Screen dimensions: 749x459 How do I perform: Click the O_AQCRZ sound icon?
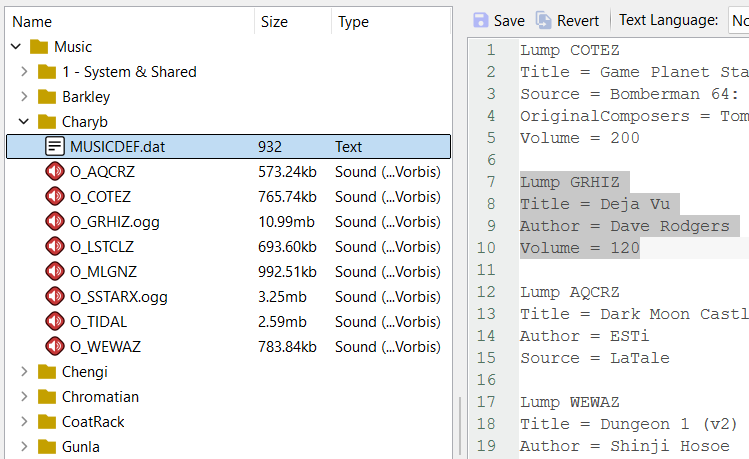point(54,171)
